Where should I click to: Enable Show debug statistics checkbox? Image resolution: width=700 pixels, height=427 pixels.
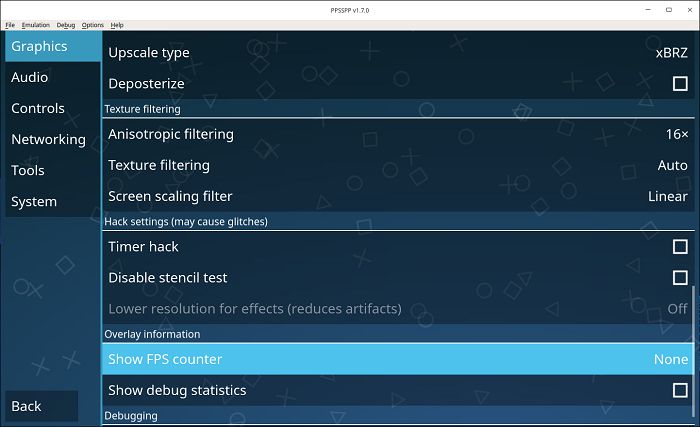pyautogui.click(x=680, y=390)
